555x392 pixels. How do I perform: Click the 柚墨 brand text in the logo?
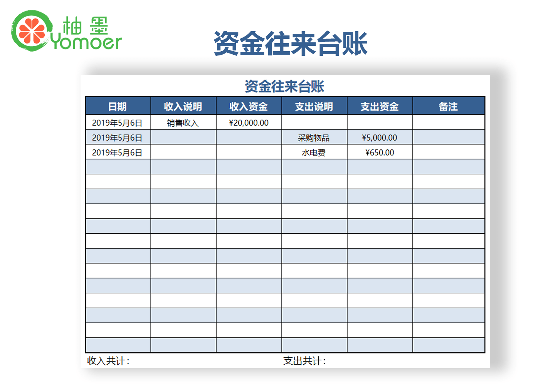[86, 25]
